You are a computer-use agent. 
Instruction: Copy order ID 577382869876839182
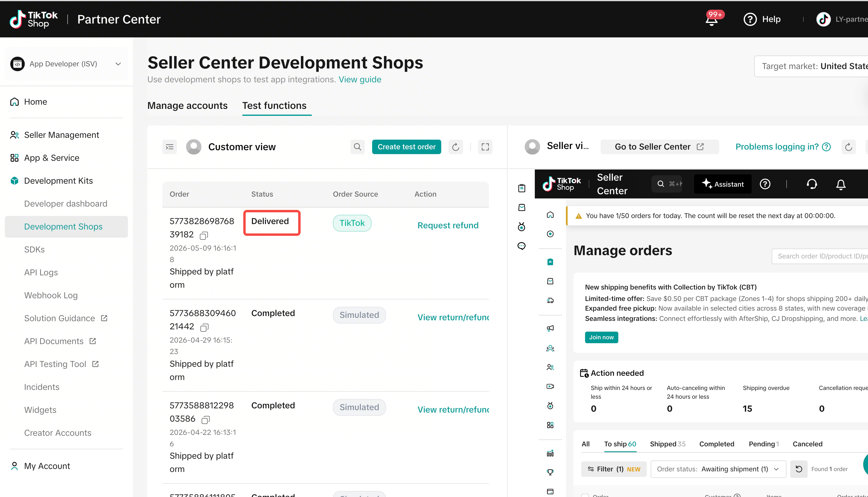click(204, 236)
